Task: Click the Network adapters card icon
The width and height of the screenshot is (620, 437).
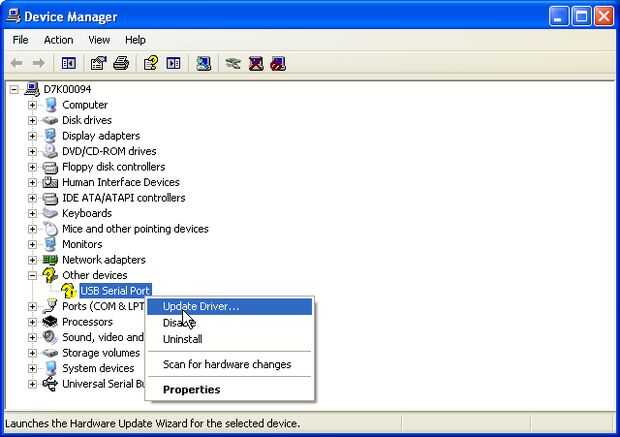Action: pyautogui.click(x=50, y=260)
